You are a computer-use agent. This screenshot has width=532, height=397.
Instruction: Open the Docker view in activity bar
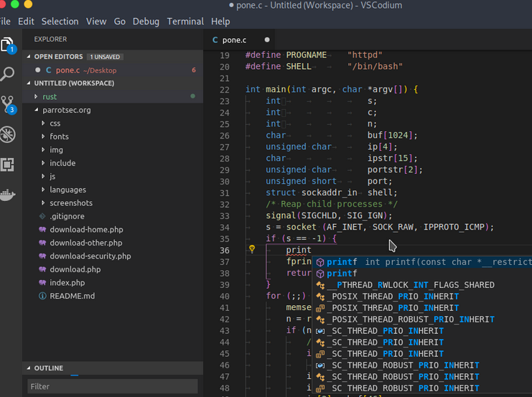click(7, 194)
